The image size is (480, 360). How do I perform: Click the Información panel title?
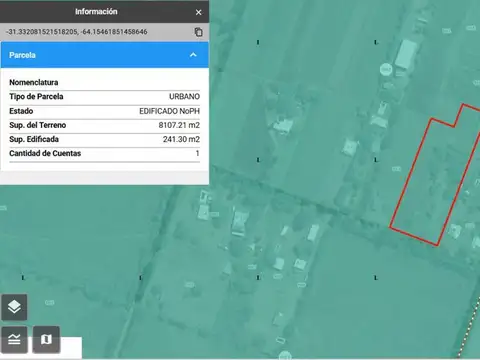96,12
